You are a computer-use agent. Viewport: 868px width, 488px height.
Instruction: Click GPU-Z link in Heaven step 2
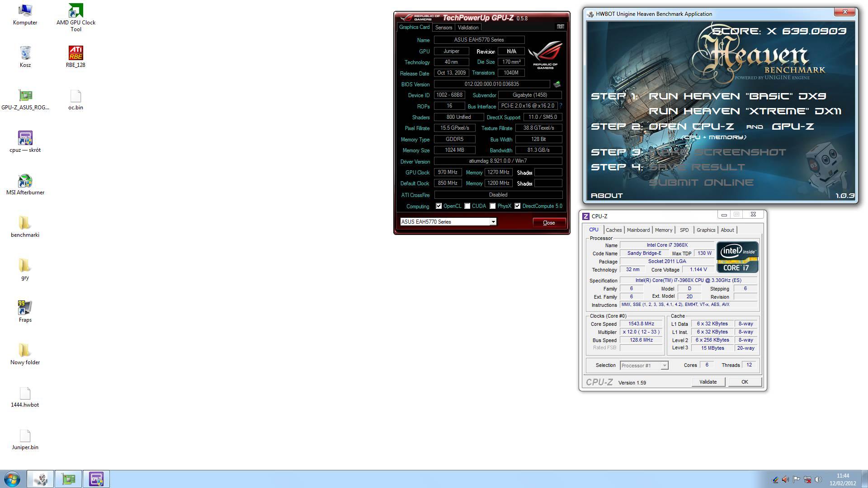tap(793, 127)
